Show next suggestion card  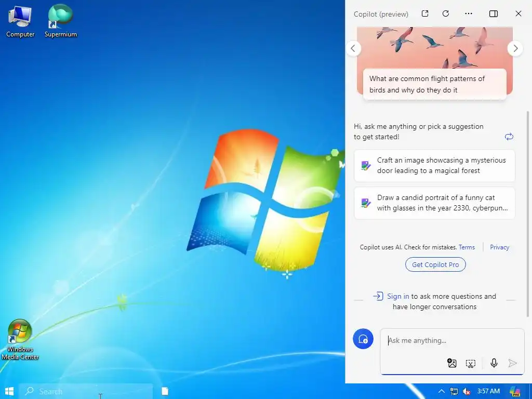[515, 48]
